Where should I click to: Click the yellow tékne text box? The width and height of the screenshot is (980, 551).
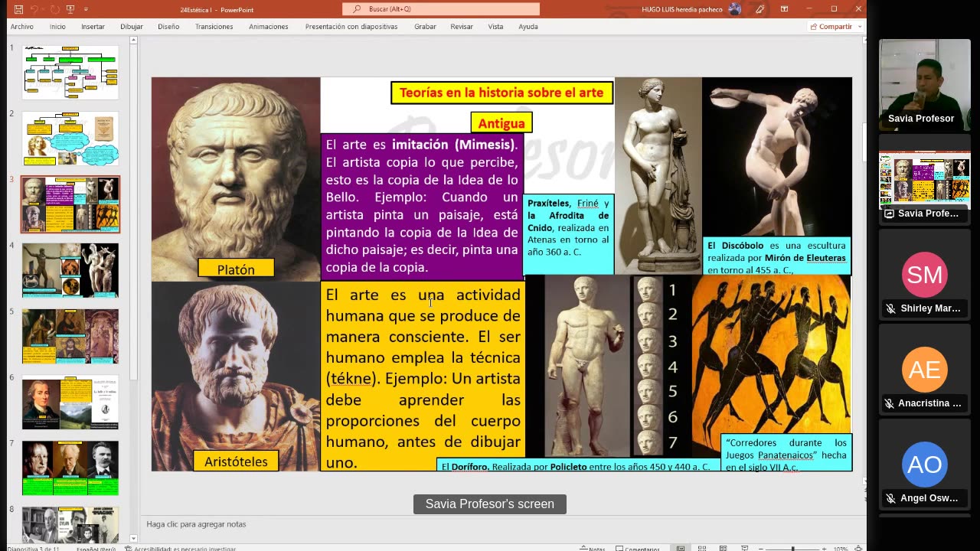(x=422, y=377)
